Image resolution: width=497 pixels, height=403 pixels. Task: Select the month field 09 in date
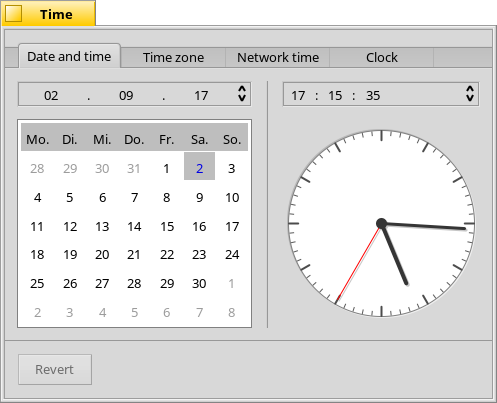point(126,96)
